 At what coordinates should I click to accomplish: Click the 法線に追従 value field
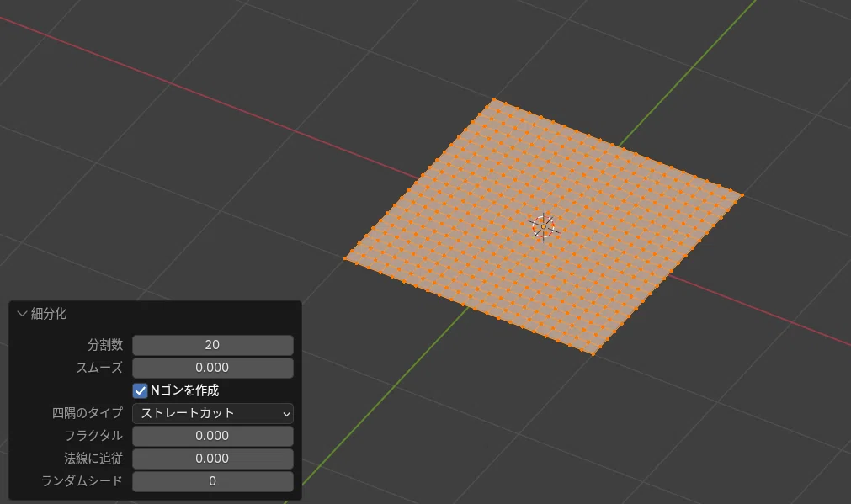pos(213,459)
